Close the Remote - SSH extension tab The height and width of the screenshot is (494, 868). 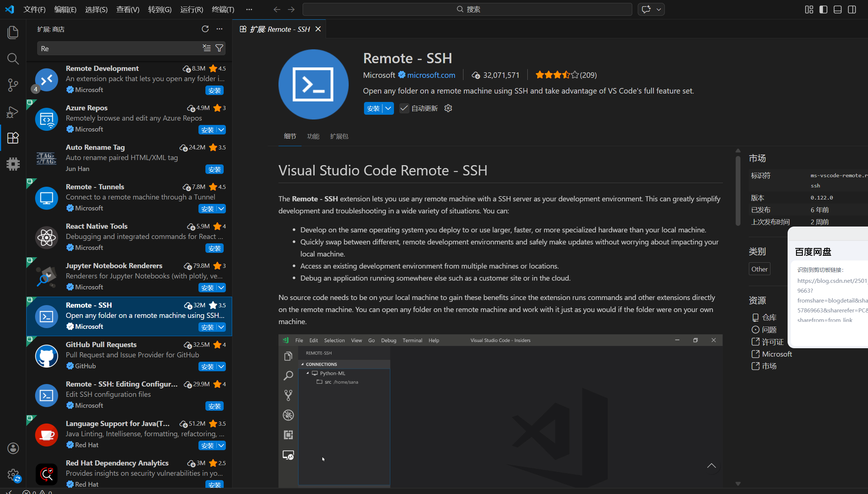tap(318, 29)
